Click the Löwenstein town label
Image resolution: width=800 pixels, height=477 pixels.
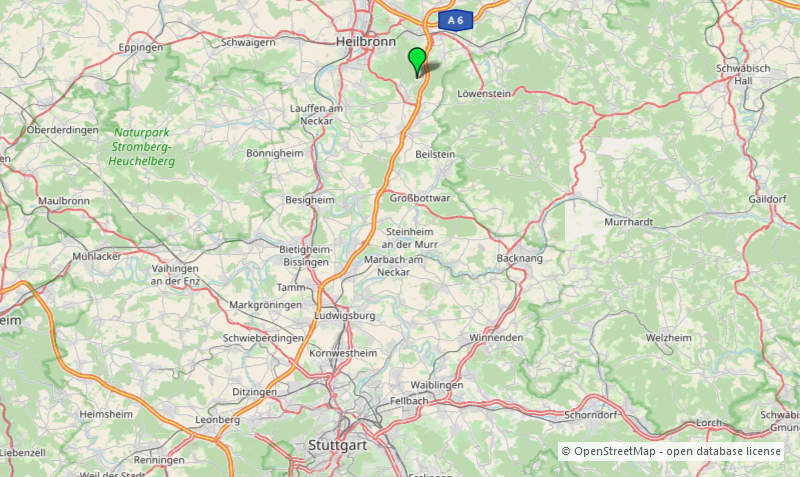(484, 94)
